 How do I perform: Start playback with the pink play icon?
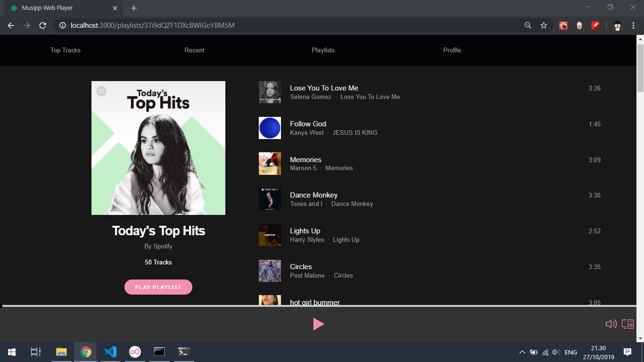(319, 324)
